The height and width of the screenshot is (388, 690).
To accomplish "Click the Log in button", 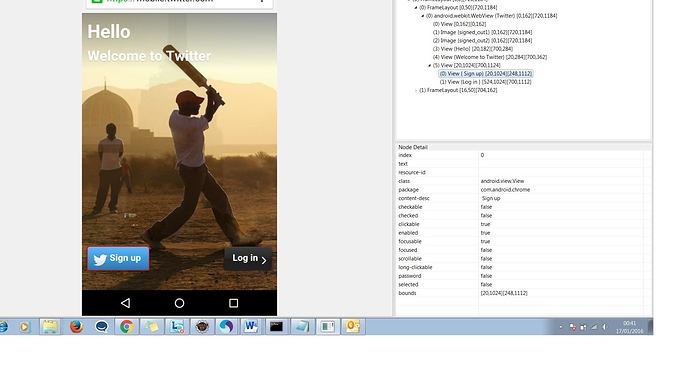I will coord(248,259).
